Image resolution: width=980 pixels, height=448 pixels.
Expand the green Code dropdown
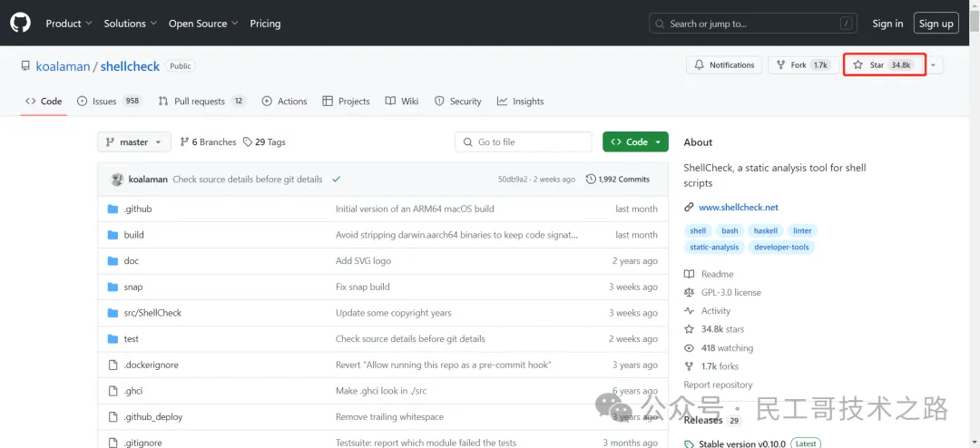coord(635,142)
